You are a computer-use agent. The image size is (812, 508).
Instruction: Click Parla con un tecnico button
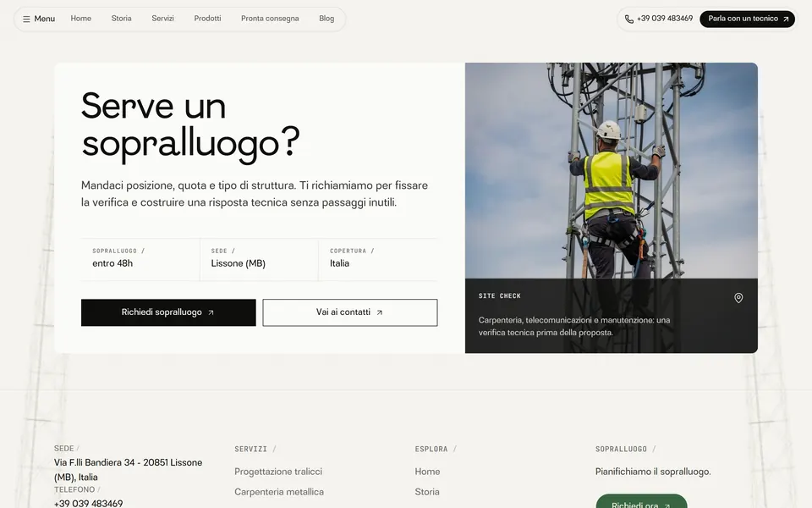coord(747,19)
